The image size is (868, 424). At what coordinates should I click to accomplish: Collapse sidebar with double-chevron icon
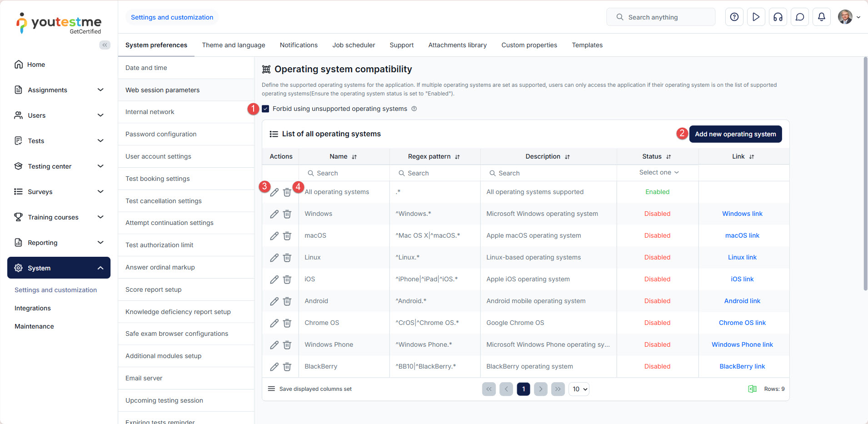(x=105, y=45)
